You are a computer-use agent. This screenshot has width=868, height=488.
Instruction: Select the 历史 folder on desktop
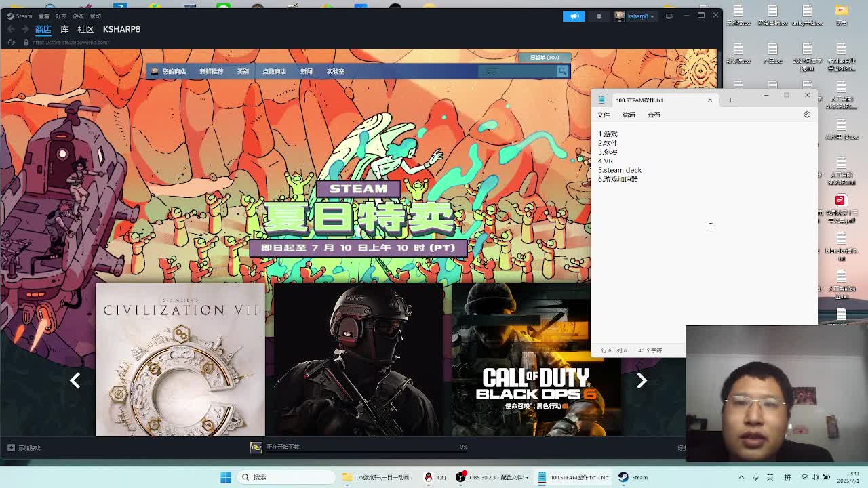841,15
